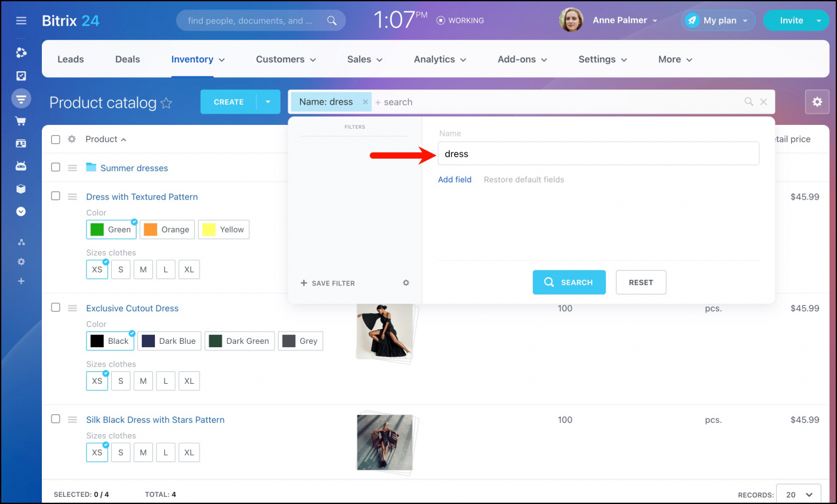Click the Reset button in filter
Image resolution: width=837 pixels, height=504 pixels.
click(641, 282)
